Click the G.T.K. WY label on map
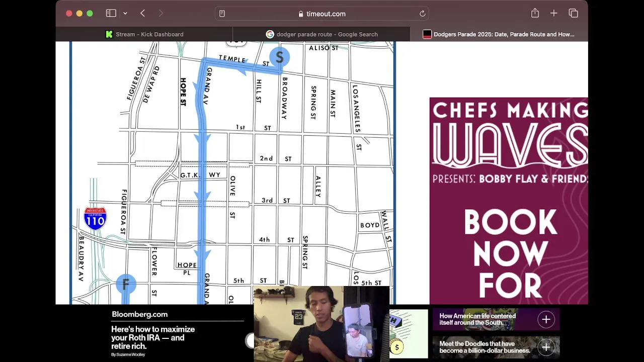This screenshot has height=362, width=644. [x=200, y=175]
